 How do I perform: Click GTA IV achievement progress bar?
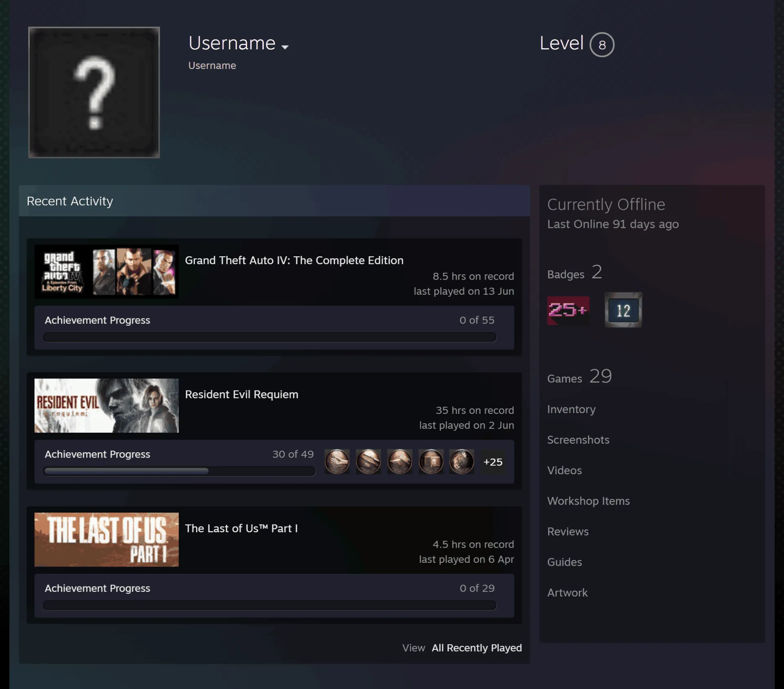pos(269,337)
